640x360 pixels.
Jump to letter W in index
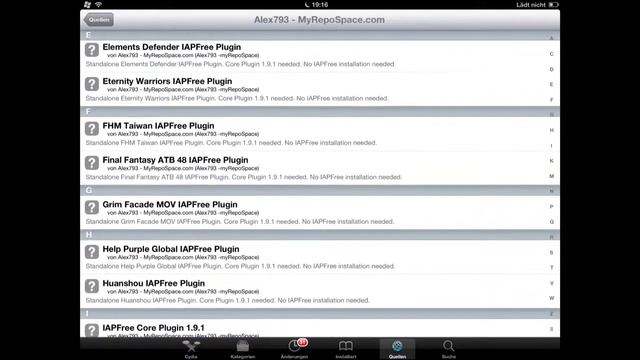click(x=551, y=298)
